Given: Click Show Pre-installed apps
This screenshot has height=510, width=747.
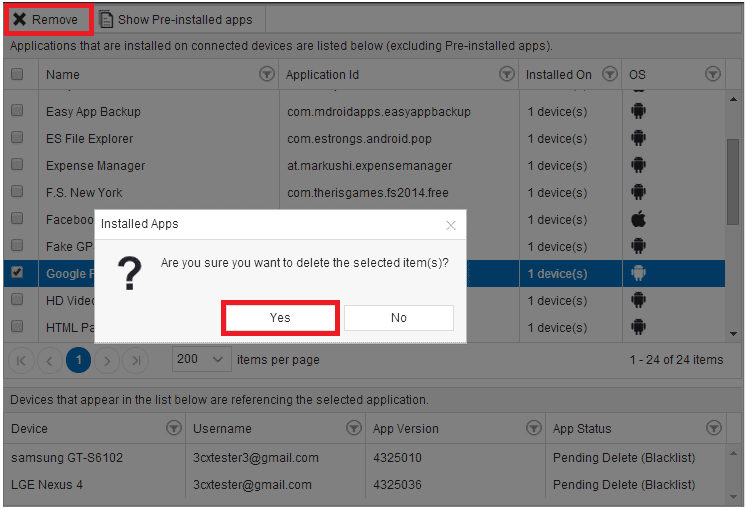Looking at the screenshot, I should (x=176, y=20).
